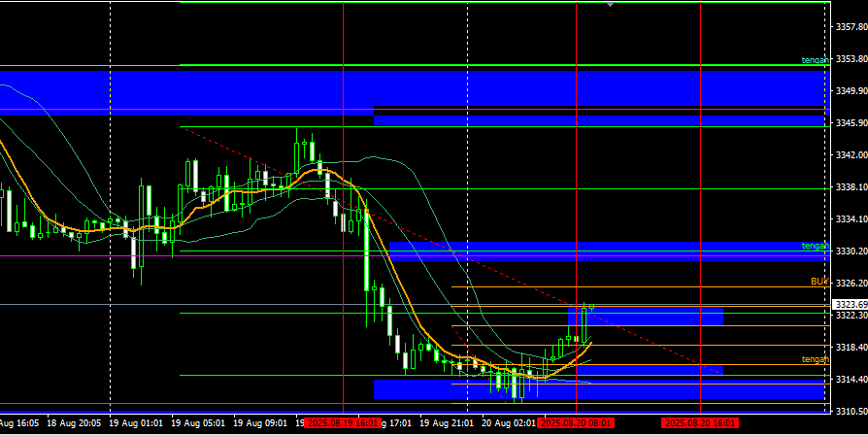Click the red 2025.08.19 16:01 time label

point(342,424)
